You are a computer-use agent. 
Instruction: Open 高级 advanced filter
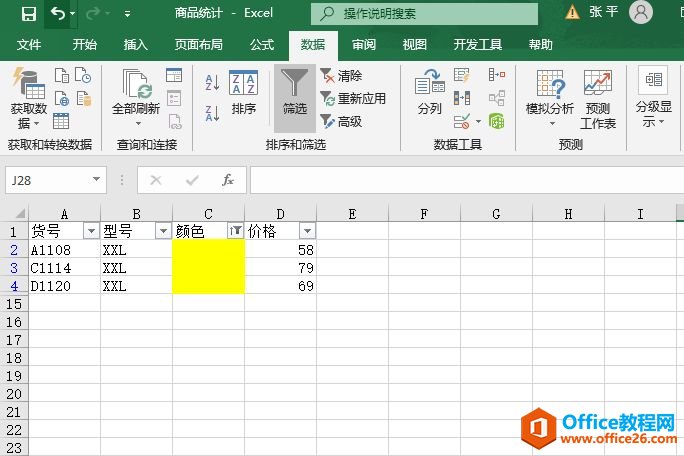pyautogui.click(x=341, y=121)
